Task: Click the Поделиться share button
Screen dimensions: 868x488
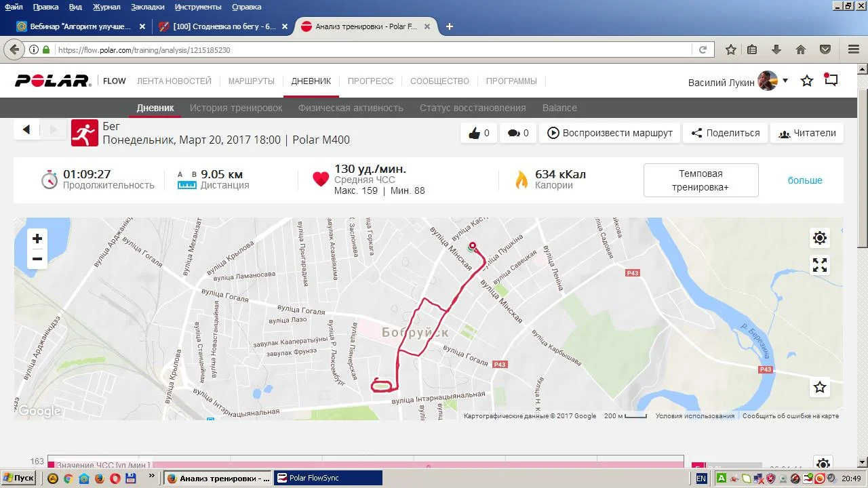Action: [x=726, y=133]
